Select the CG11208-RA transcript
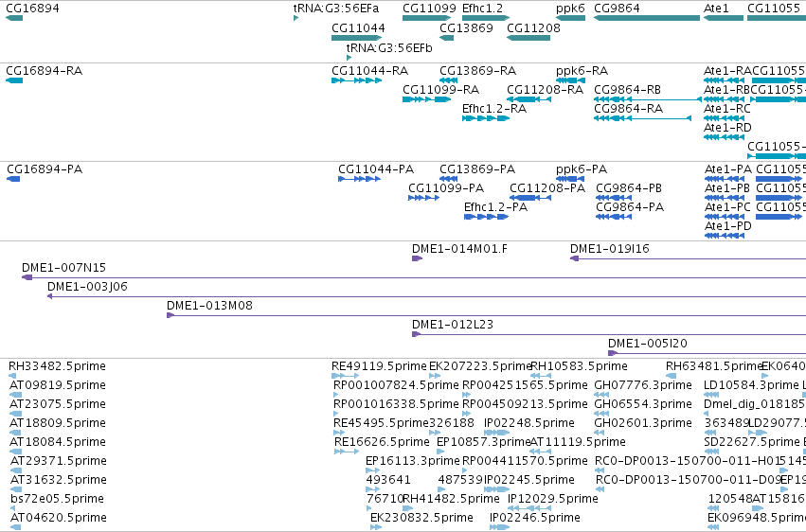 [528, 99]
